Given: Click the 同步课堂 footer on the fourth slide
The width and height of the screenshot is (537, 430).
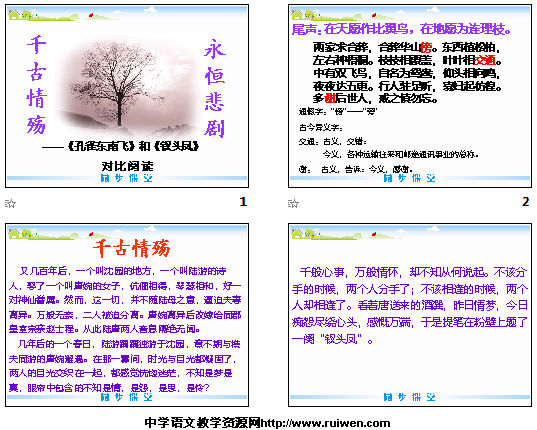Looking at the screenshot, I should (x=410, y=397).
